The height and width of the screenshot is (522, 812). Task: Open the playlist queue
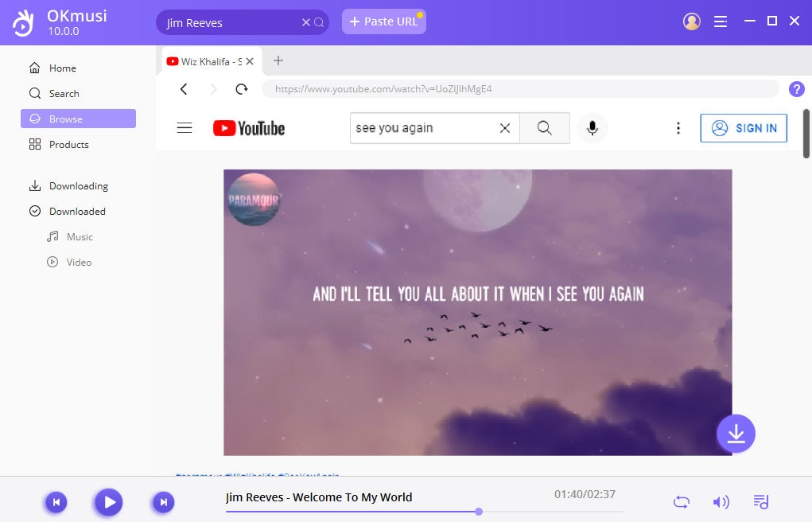coord(761,502)
